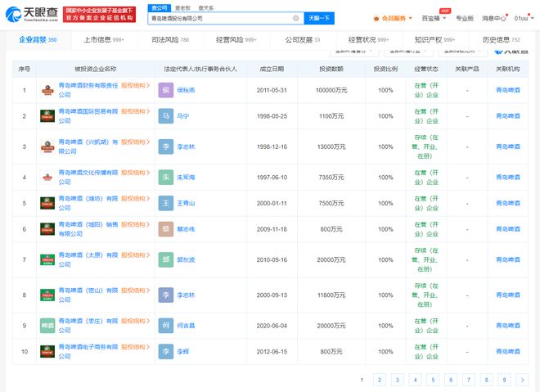Select the 查老板 search mode tab

click(182, 8)
